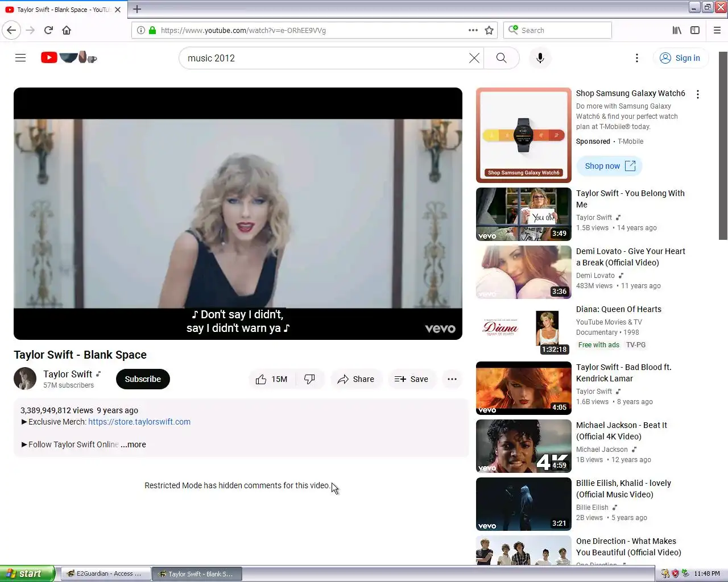Open Taylor Swift channel avatar
This screenshot has height=582, width=728.
click(25, 379)
